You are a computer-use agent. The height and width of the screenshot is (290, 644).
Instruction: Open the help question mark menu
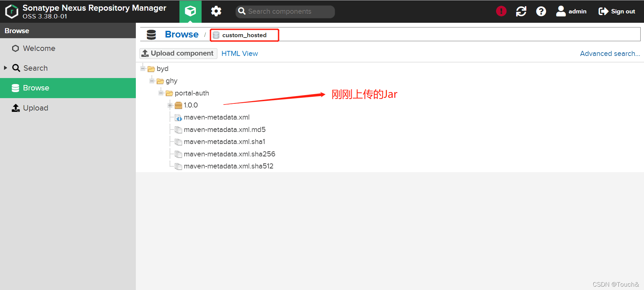541,11
